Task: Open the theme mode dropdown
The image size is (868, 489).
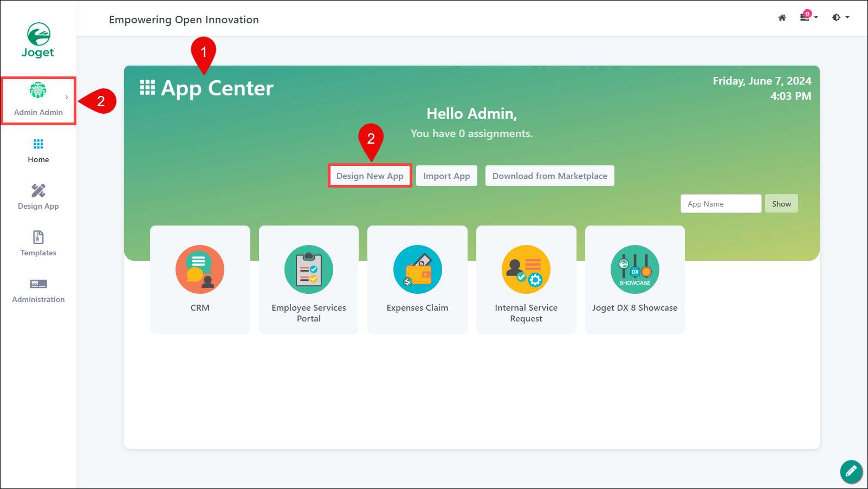Action: point(840,17)
